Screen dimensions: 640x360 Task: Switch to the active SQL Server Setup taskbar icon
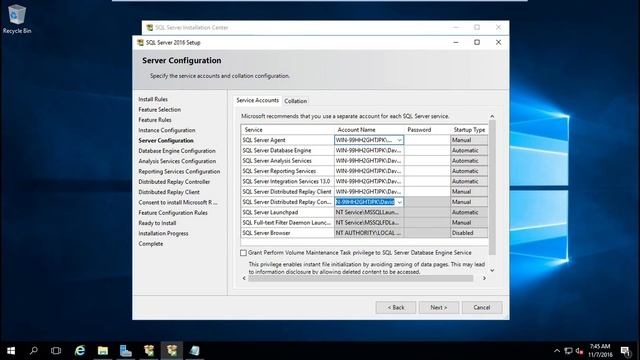tap(172, 351)
